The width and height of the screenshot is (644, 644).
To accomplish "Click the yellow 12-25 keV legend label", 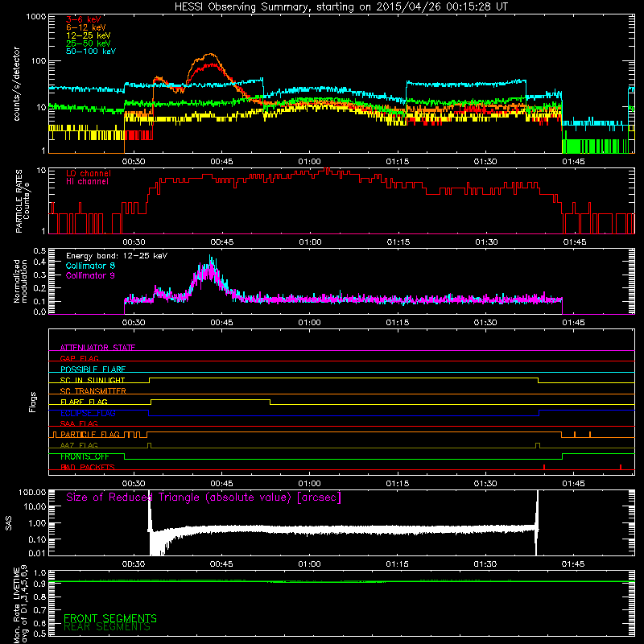I will (89, 35).
